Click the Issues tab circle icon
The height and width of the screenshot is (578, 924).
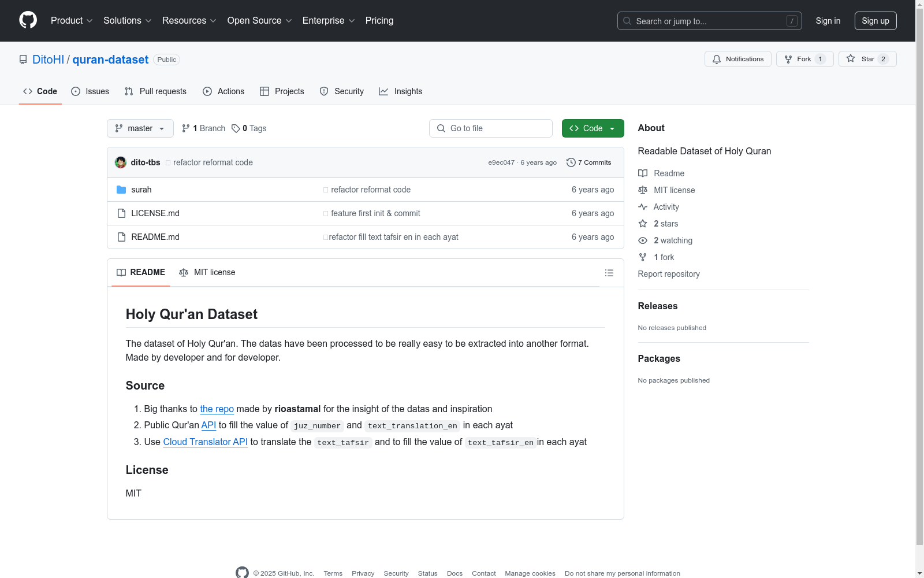click(76, 91)
